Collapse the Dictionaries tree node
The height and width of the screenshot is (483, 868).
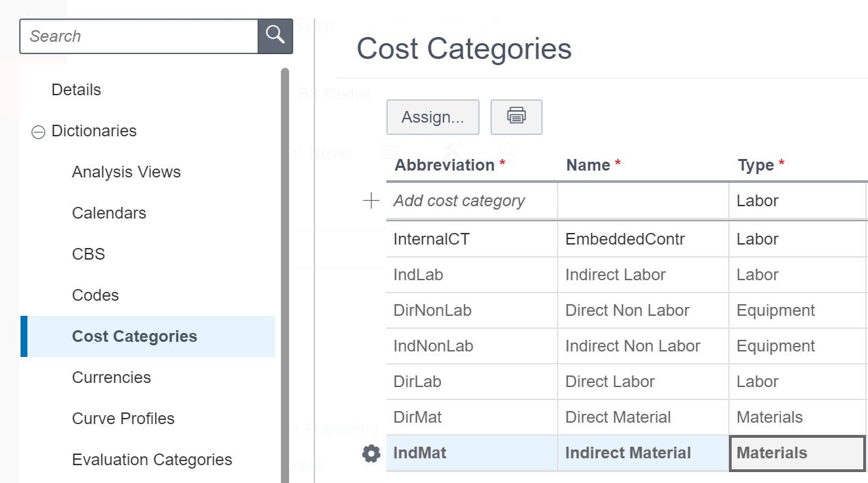coord(38,132)
